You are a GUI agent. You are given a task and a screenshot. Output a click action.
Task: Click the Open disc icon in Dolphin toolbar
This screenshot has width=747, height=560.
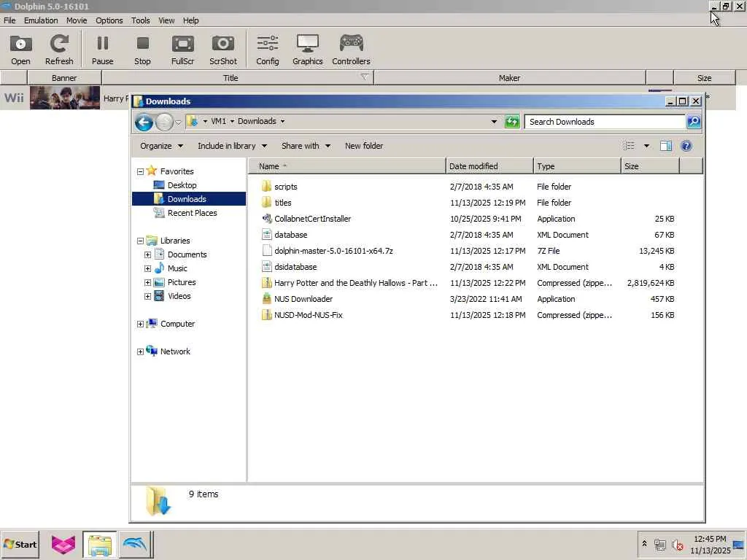pyautogui.click(x=20, y=44)
